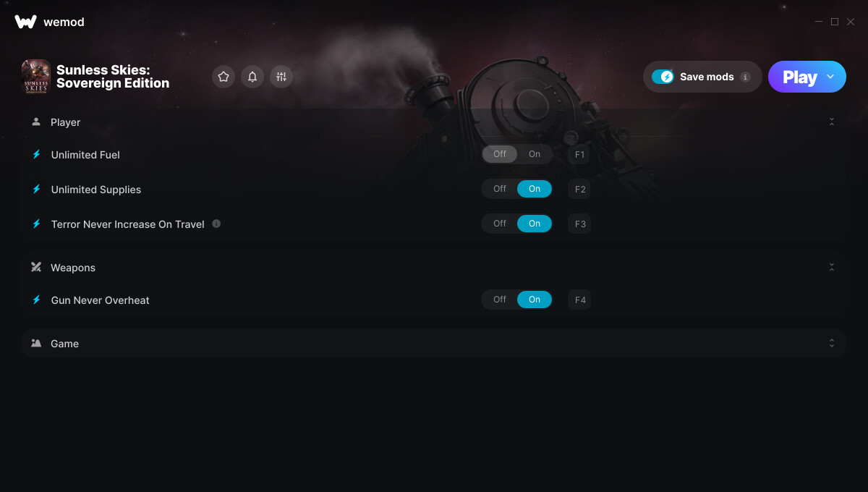This screenshot has height=492, width=868.
Task: Show info for Terror Never Increase On Travel
Action: click(216, 224)
